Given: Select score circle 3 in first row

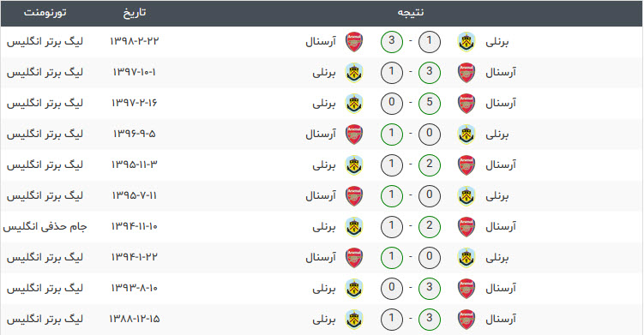Looking at the screenshot, I should tap(392, 41).
